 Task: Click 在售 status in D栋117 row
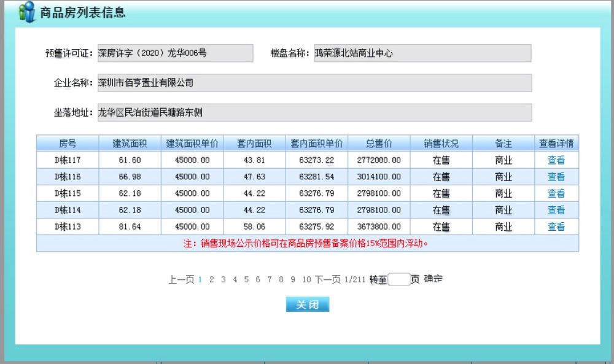coord(441,160)
